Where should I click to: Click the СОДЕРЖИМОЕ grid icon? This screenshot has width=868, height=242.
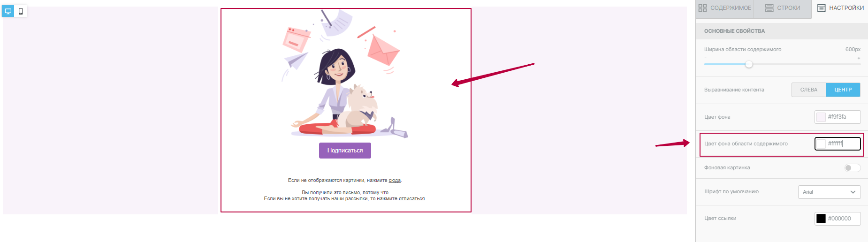point(702,8)
